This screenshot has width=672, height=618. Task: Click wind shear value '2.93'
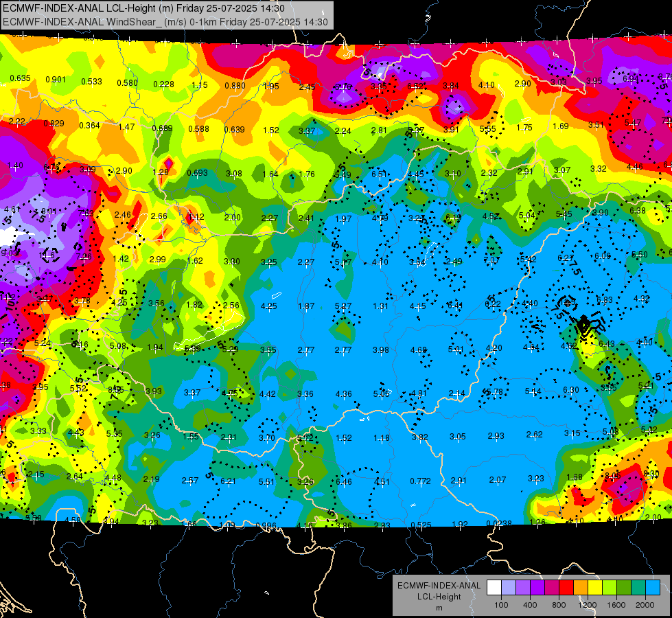point(496,436)
